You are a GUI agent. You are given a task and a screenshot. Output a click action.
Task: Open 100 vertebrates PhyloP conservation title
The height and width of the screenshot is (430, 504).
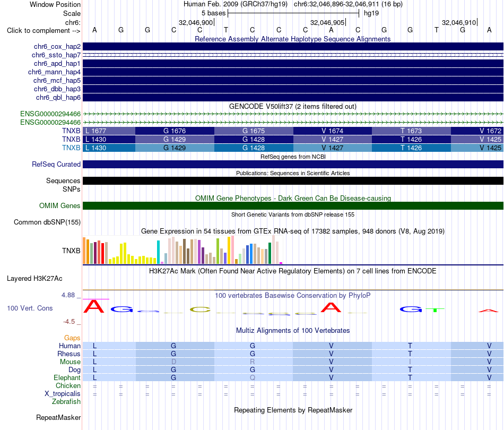point(293,295)
